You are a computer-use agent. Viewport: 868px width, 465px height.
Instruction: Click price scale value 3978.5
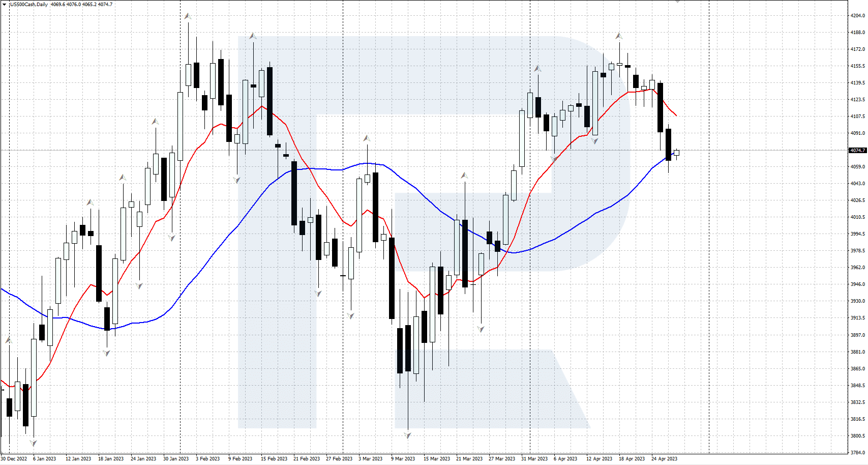(858, 251)
